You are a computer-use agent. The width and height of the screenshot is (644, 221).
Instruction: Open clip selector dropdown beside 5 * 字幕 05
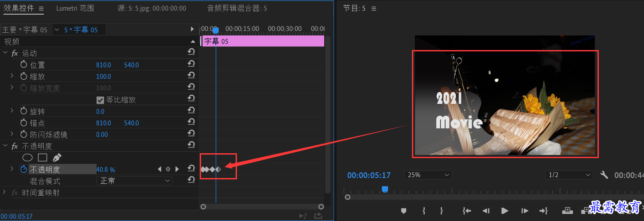[x=57, y=30]
